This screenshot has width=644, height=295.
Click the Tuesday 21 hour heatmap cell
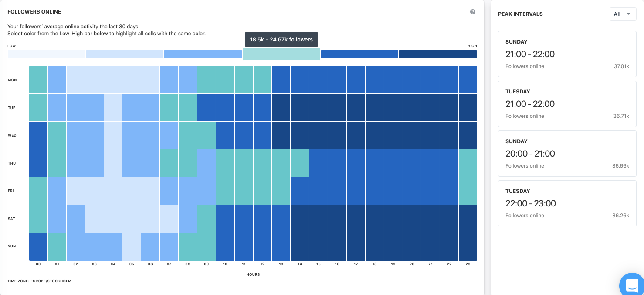[430, 108]
